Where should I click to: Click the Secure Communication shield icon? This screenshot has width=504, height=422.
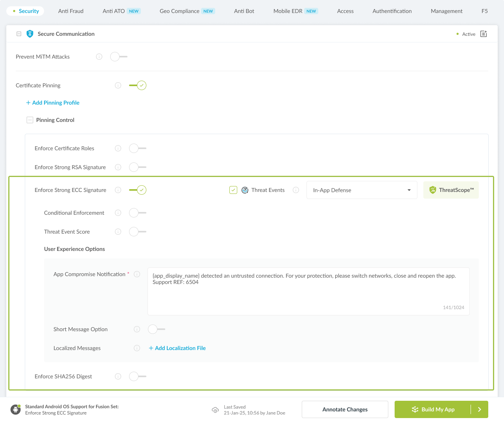(x=30, y=34)
